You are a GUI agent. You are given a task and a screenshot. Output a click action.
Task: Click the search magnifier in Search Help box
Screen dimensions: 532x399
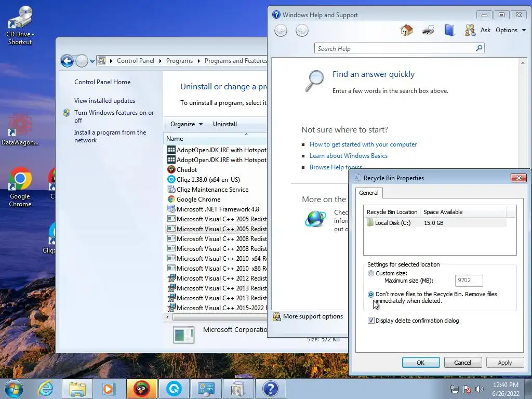coord(478,48)
